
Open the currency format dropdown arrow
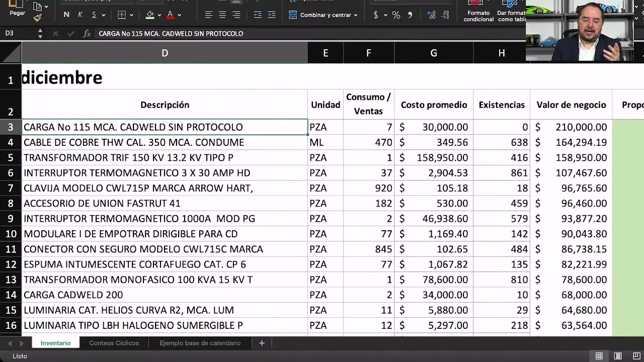pos(386,15)
